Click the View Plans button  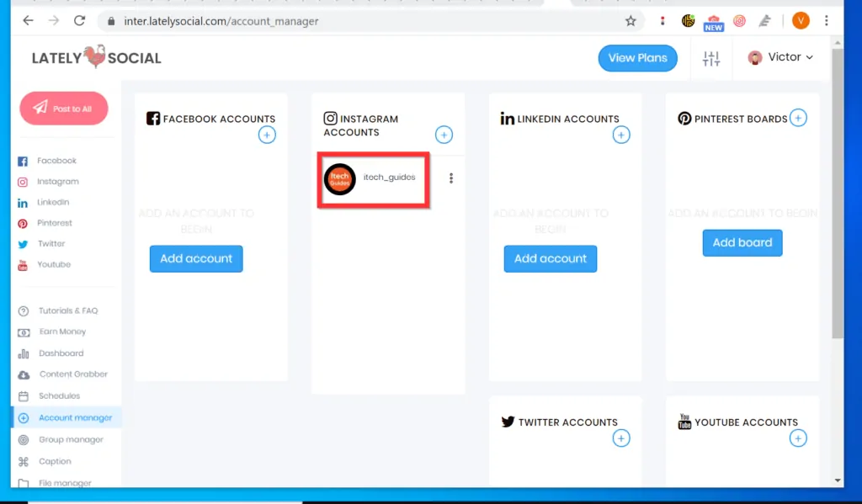pyautogui.click(x=637, y=58)
